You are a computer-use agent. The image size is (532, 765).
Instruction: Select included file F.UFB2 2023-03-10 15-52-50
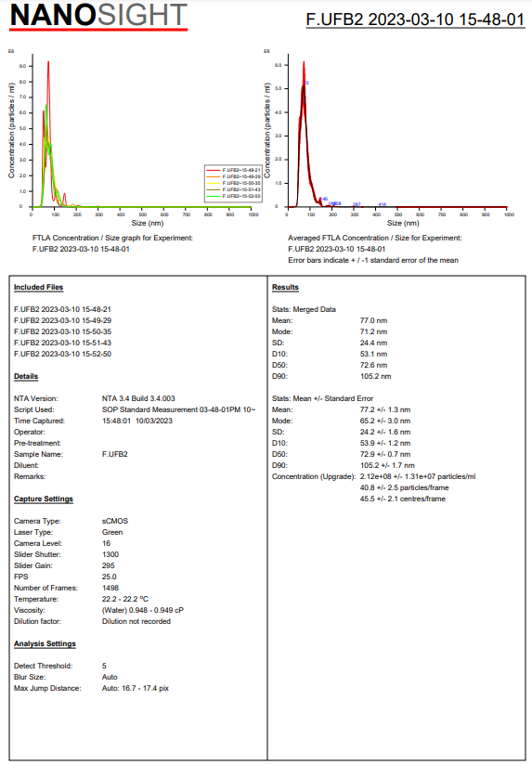tap(62, 354)
